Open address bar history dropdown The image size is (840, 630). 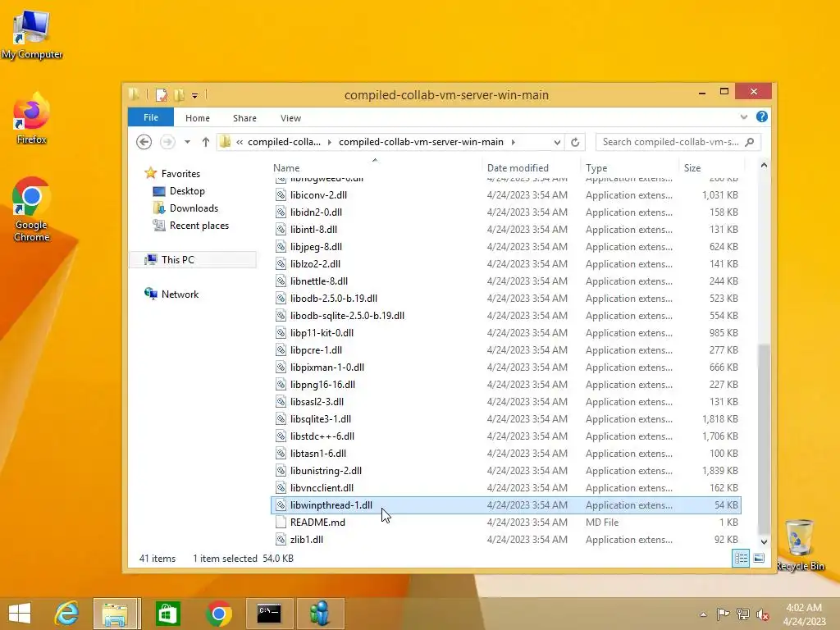point(557,142)
